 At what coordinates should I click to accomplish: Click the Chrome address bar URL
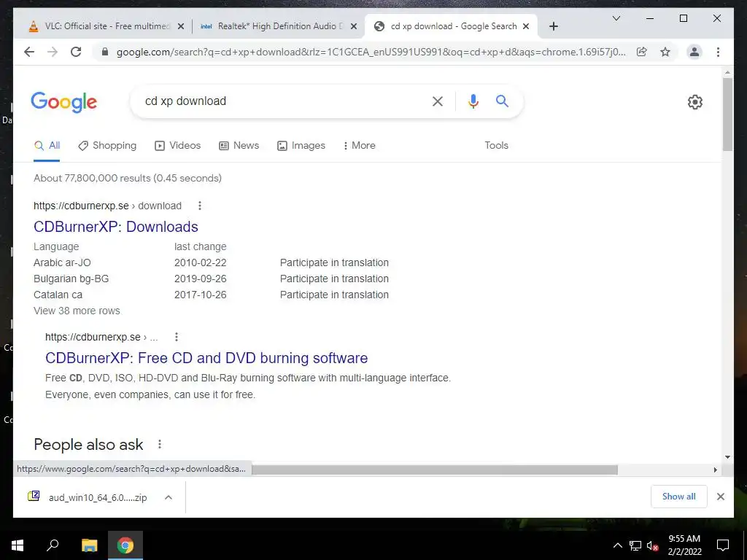pyautogui.click(x=371, y=52)
